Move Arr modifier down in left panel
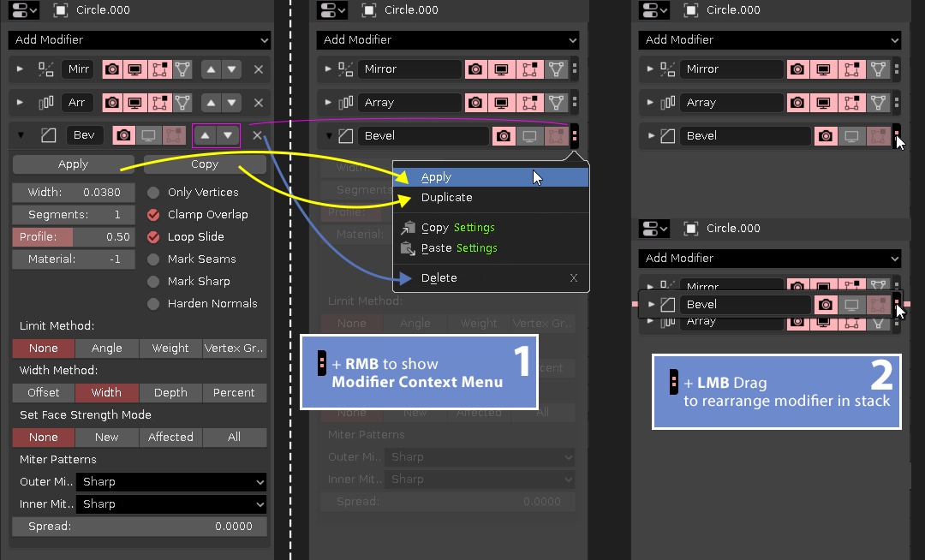The width and height of the screenshot is (925, 560). [232, 103]
